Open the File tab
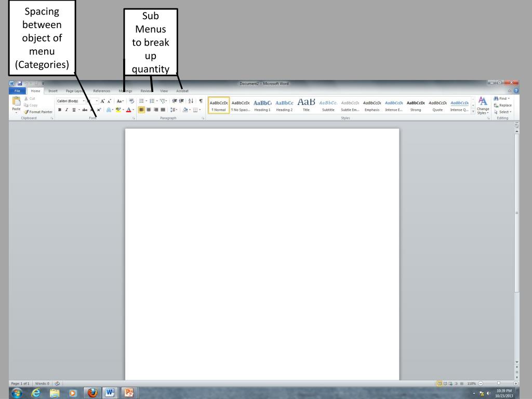 point(17,91)
